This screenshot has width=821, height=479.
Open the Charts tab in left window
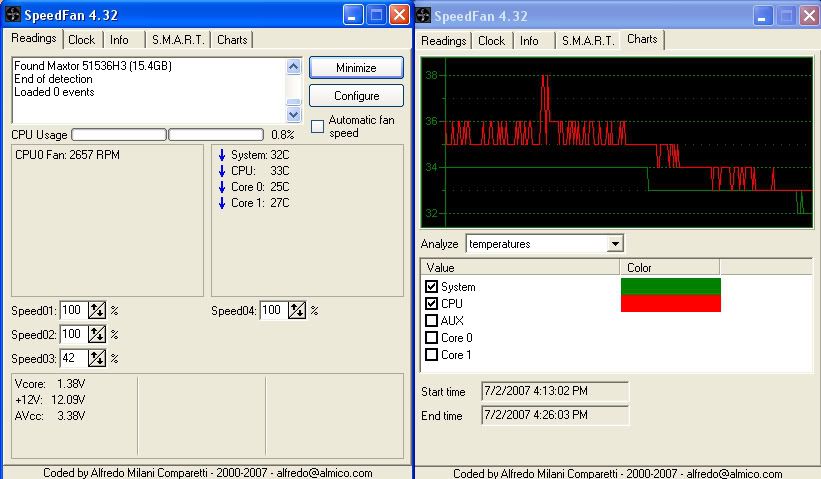tap(232, 40)
